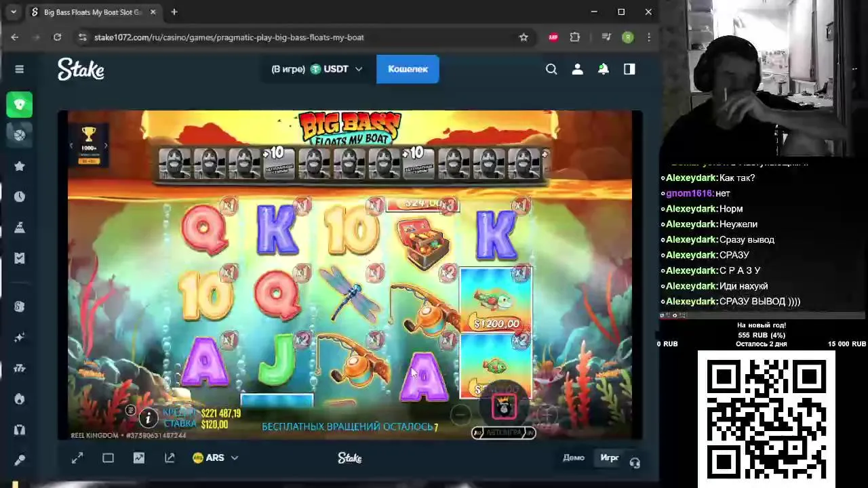Click Alexeydark's "СРАЗУ ВЫВОД ))))" message

[759, 302]
